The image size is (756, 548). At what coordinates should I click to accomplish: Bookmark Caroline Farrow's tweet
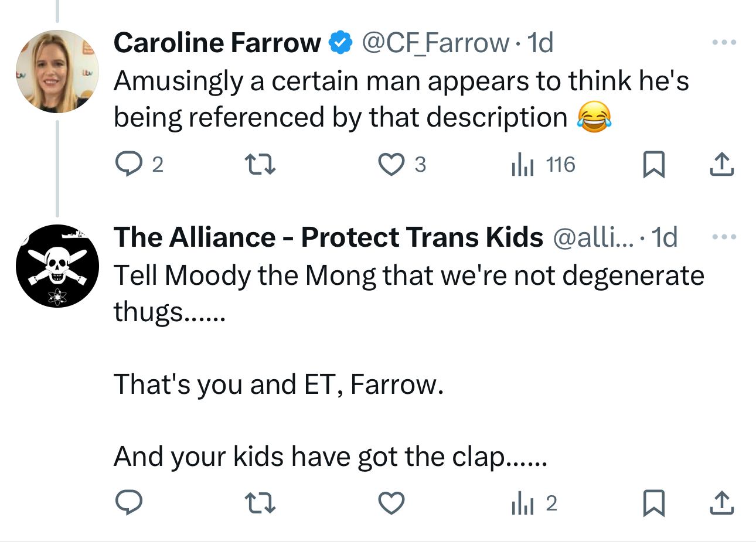coord(653,164)
